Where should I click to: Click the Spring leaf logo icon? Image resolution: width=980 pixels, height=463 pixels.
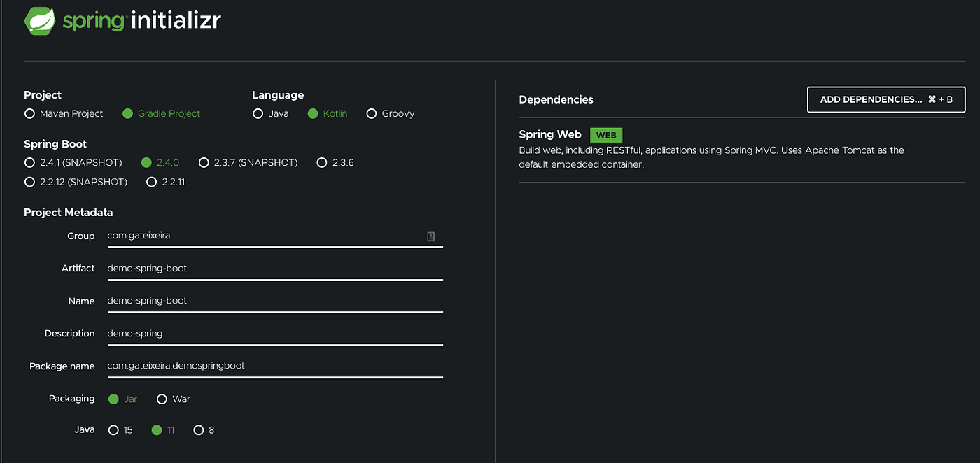point(39,20)
